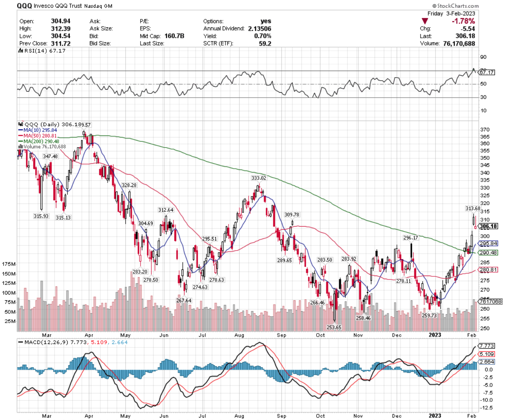This screenshot has width=505, height=420.
Task: Click the Annual Dividend value 2.13506
Action: coord(259,29)
